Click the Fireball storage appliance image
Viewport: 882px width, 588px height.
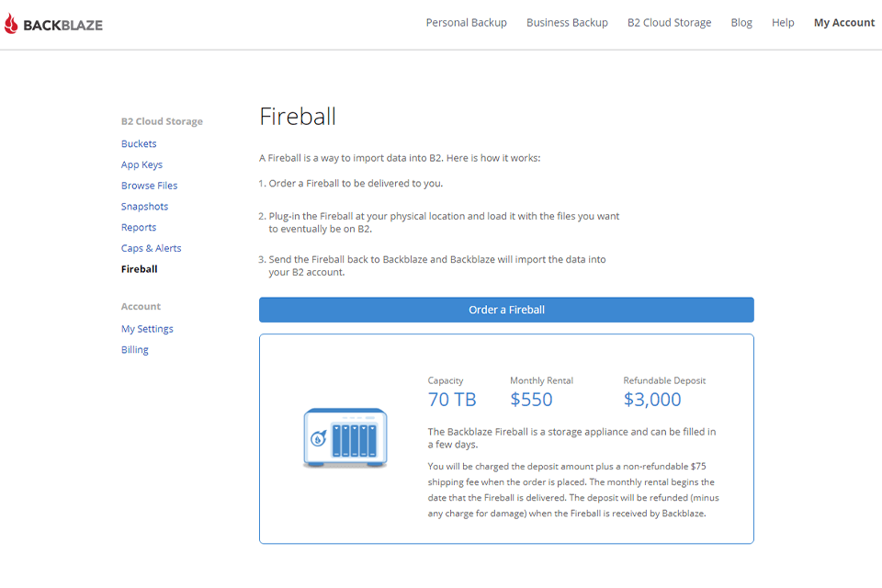345,438
